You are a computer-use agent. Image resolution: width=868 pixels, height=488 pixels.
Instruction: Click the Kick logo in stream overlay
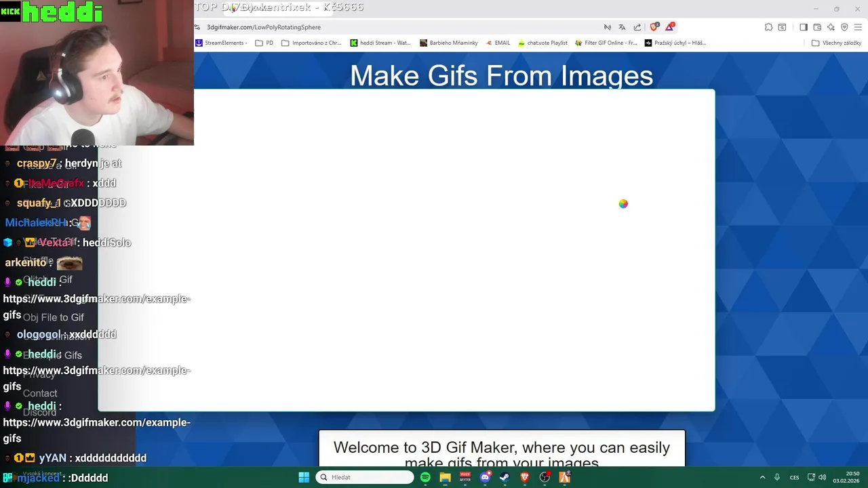pyautogui.click(x=10, y=12)
